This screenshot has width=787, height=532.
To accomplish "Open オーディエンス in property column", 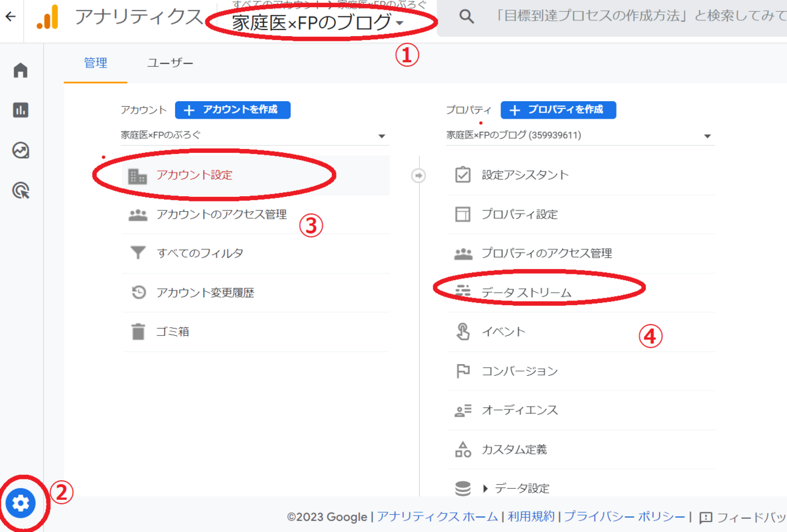I will point(581,410).
